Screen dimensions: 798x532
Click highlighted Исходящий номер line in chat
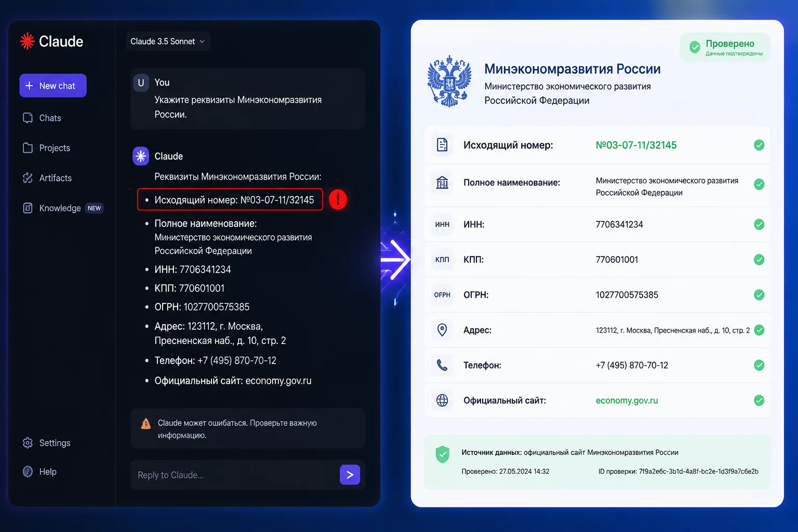(x=230, y=199)
